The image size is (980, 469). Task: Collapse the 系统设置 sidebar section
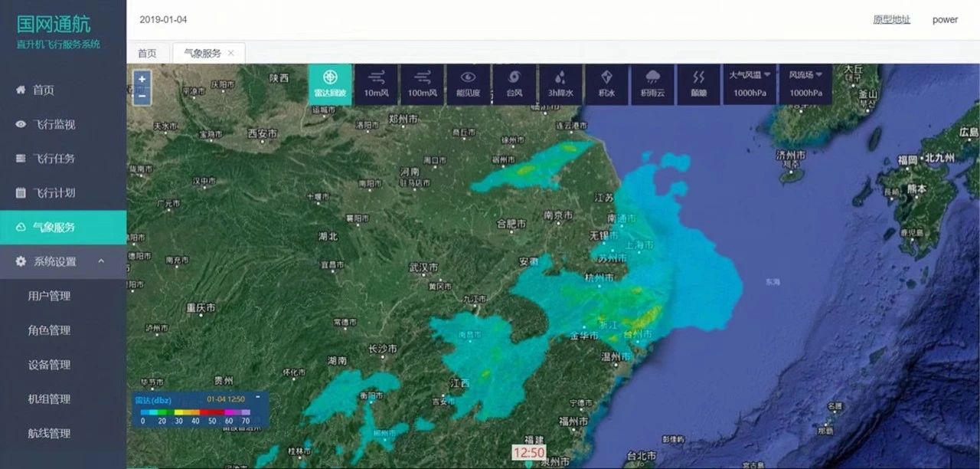pos(63,261)
